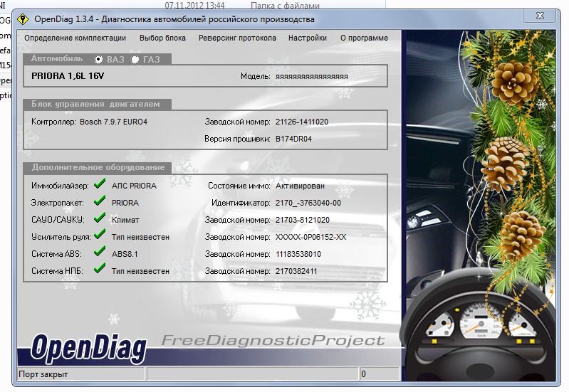Click the OpenDiag title bar app icon
569x392 pixels.
point(23,19)
